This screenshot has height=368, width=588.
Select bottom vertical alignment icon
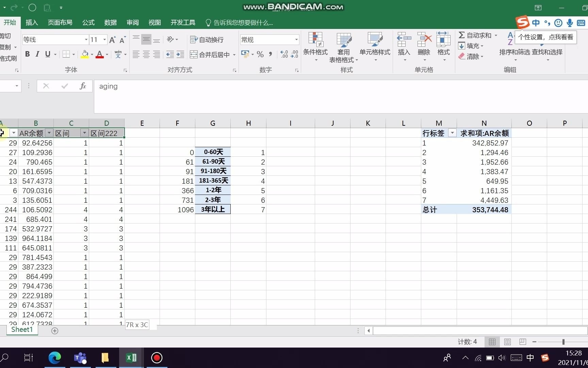[x=157, y=40]
